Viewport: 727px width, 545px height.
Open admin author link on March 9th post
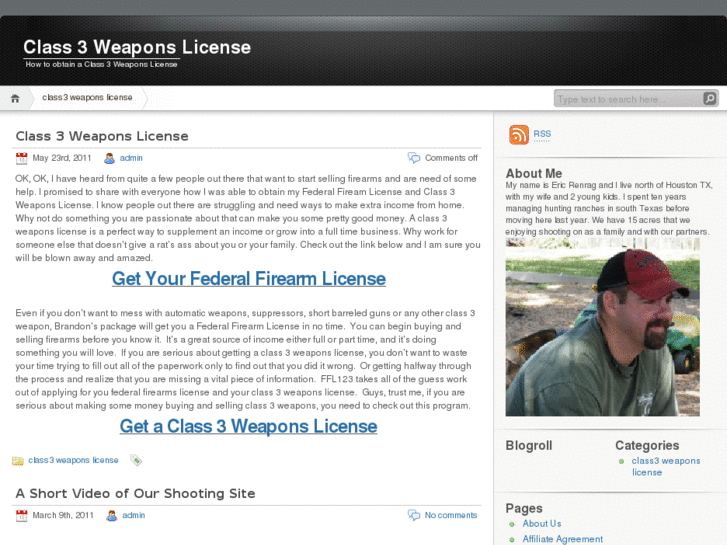pyautogui.click(x=134, y=515)
